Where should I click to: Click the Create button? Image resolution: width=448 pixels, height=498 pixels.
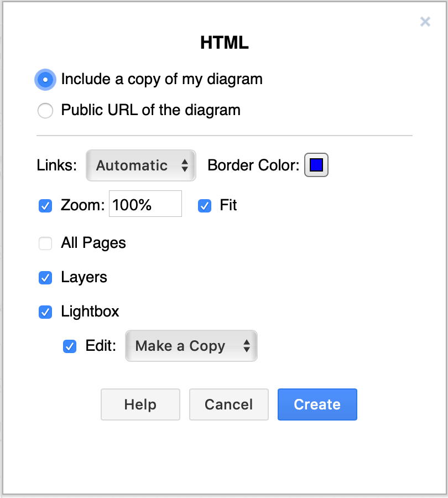(317, 404)
